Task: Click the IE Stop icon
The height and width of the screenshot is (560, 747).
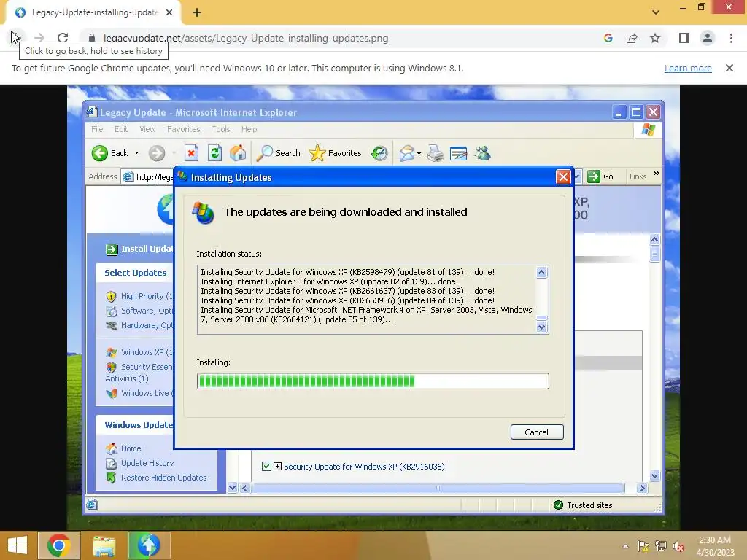Action: [x=191, y=153]
